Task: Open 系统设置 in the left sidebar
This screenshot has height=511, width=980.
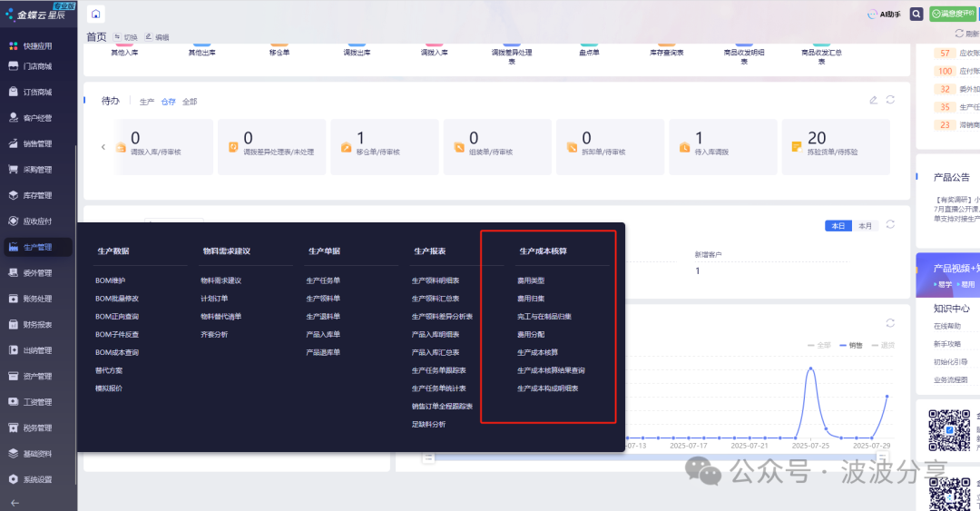Action: 37,479
